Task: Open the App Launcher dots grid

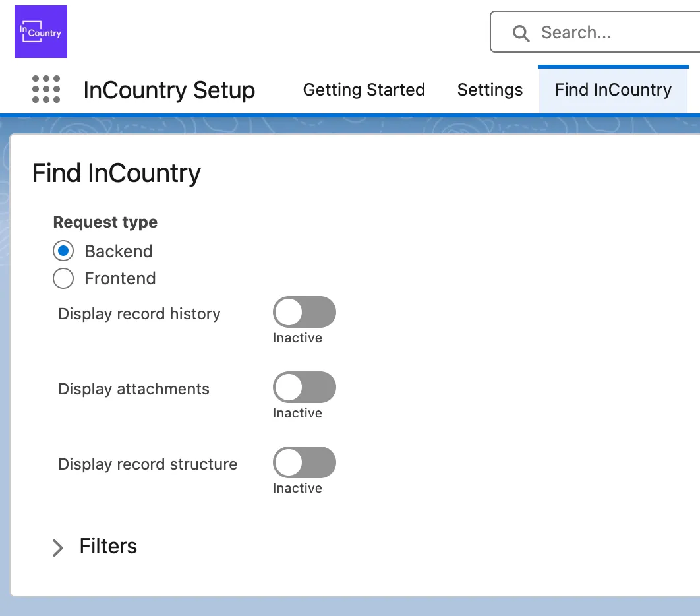Action: tap(46, 90)
